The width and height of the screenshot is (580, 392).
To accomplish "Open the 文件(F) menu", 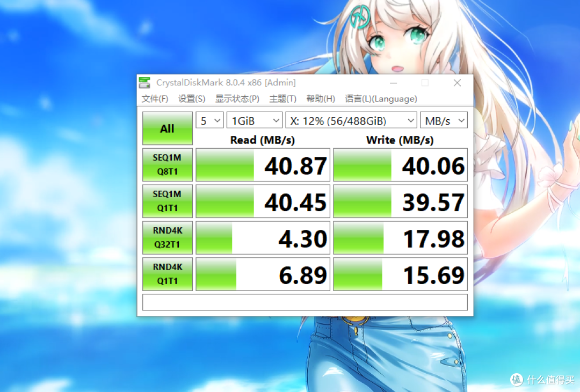I will [155, 99].
